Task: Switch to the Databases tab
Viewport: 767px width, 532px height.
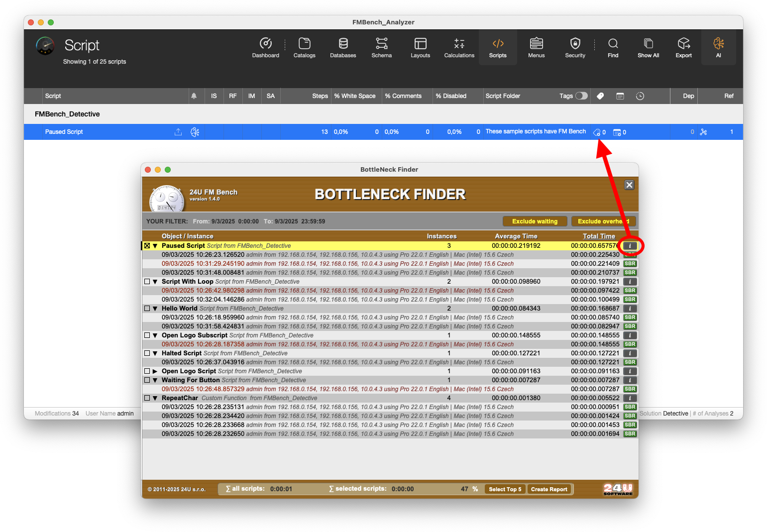Action: 343,48
